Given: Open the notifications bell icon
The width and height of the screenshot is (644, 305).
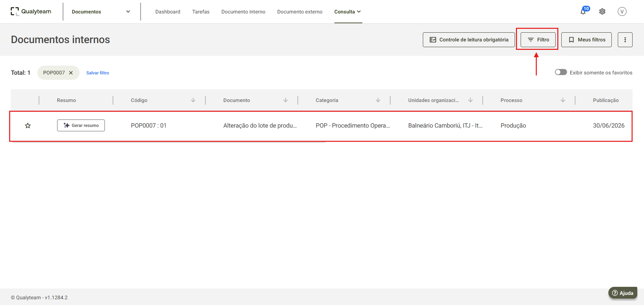Looking at the screenshot, I should coord(583,12).
